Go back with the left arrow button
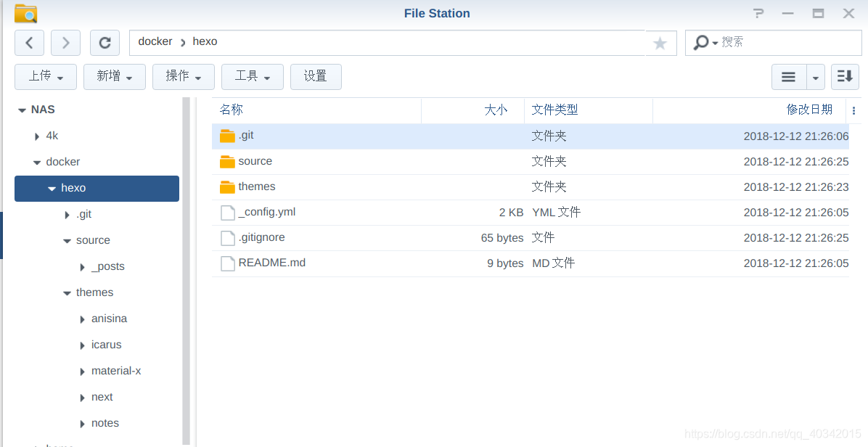 pos(29,43)
